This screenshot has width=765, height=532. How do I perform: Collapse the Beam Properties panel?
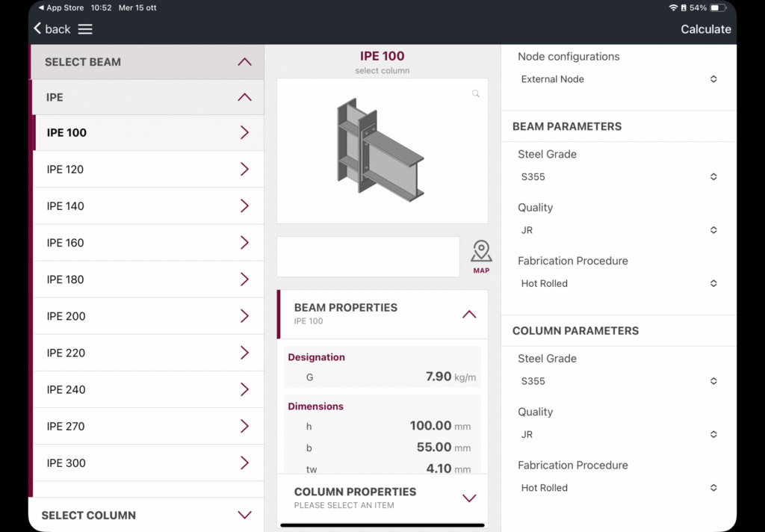tap(469, 314)
